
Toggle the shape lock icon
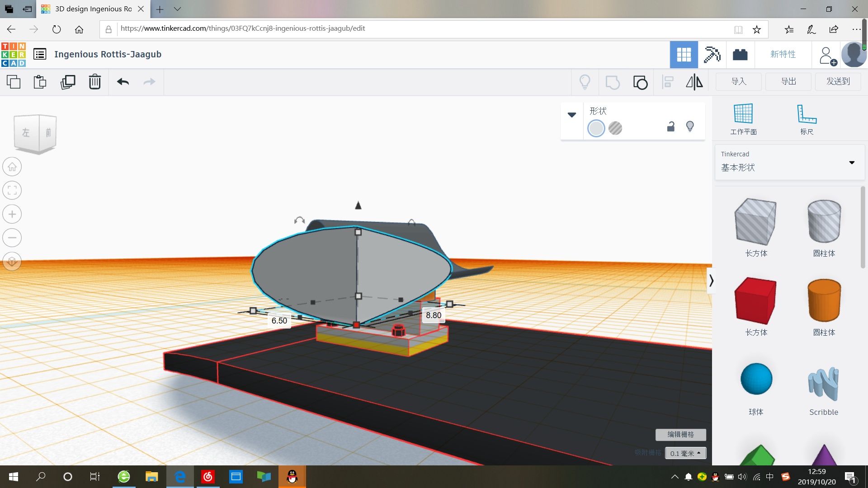click(671, 127)
